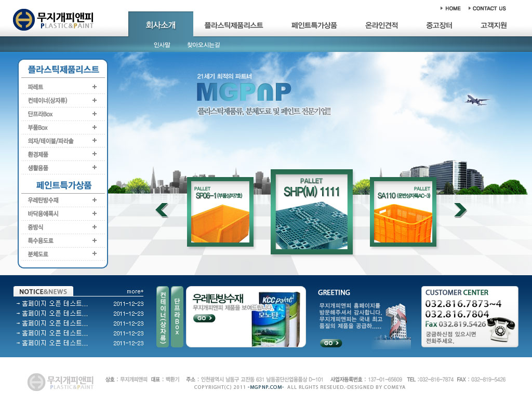Click the left carousel arrow
Viewport: 532px width, 405px height.
click(x=162, y=210)
